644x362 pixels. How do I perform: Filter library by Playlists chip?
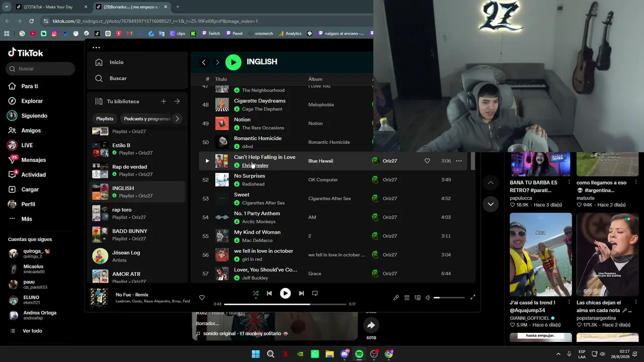[x=105, y=119]
